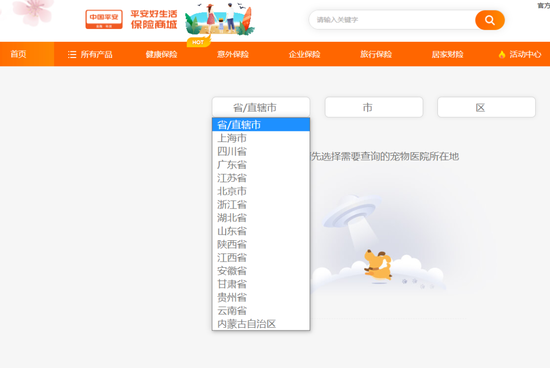Open the 旅行保险 navigation item
The height and width of the screenshot is (368, 550).
(376, 54)
